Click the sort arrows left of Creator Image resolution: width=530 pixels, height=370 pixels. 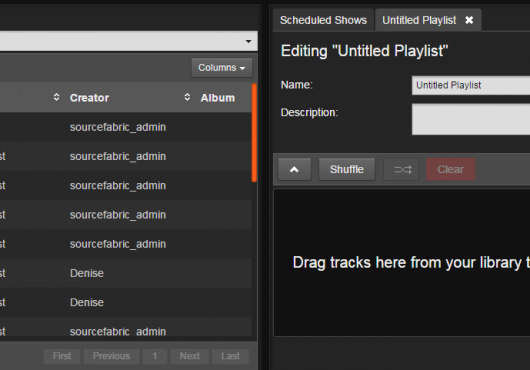click(56, 97)
